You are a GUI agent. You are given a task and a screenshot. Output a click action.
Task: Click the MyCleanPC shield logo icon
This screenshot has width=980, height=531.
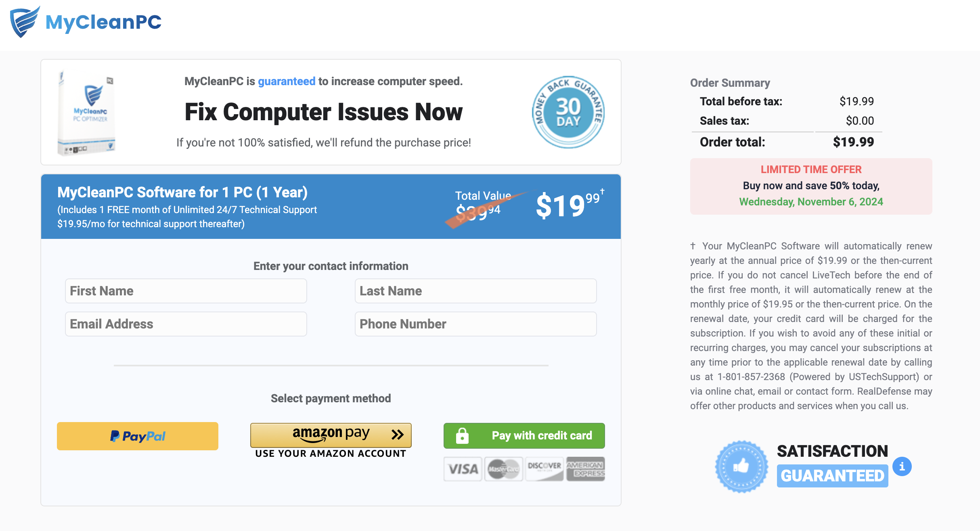tap(24, 22)
